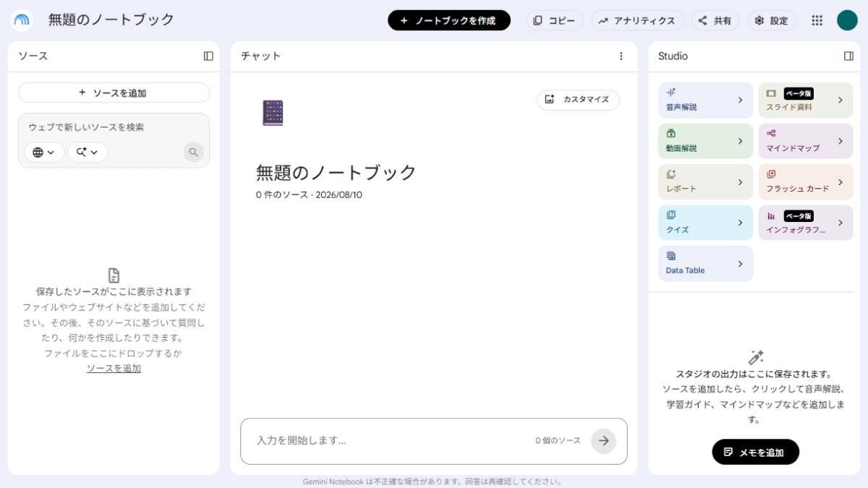
Task: Collapse the ソース panel with its sidebar icon
Action: (208, 56)
